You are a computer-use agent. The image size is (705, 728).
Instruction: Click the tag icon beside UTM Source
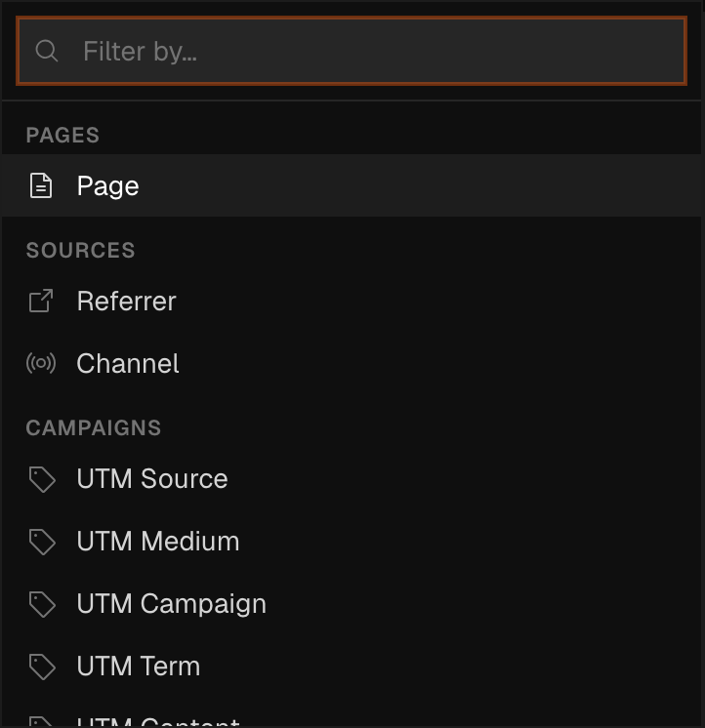[42, 479]
